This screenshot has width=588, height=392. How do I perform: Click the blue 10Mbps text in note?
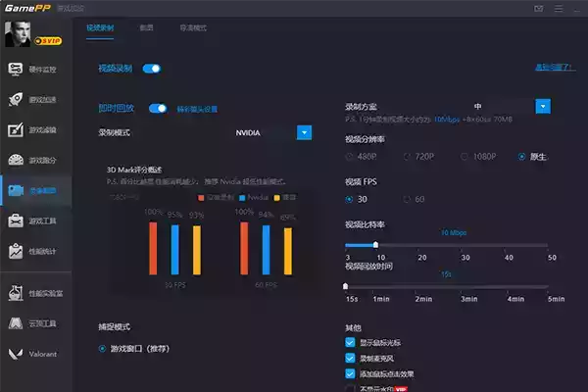447,120
